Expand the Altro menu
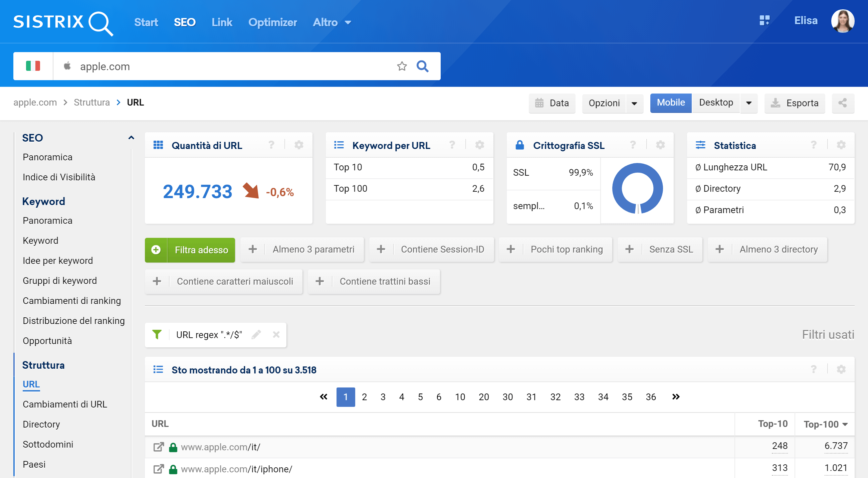The height and width of the screenshot is (478, 868). pos(332,22)
